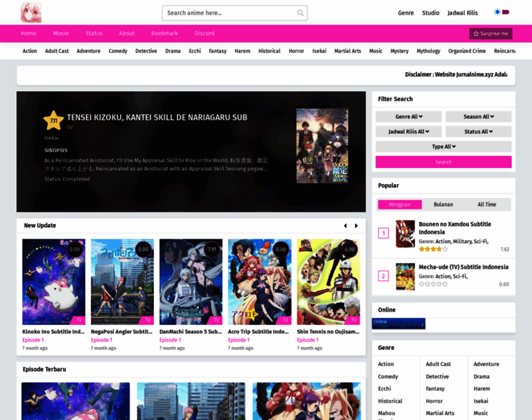This screenshot has height=420, width=532.
Task: Click the Online counter widget
Action: (399, 323)
